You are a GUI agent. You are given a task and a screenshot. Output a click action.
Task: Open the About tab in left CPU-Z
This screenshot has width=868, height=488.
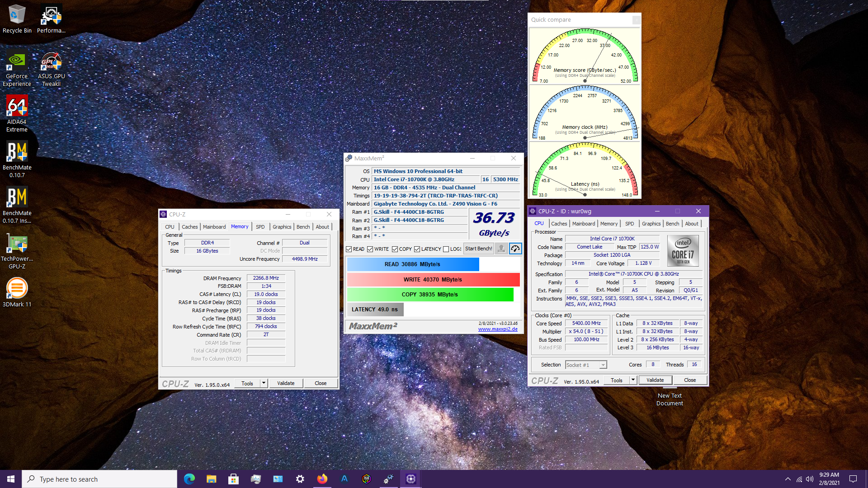pos(322,227)
